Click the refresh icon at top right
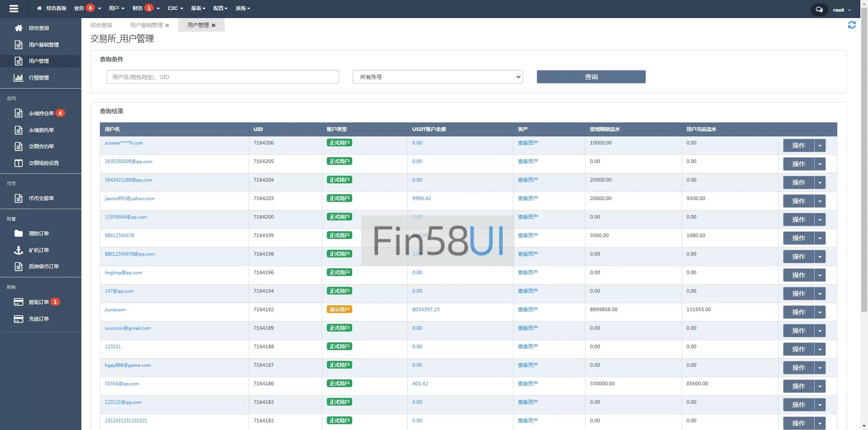 [852, 25]
